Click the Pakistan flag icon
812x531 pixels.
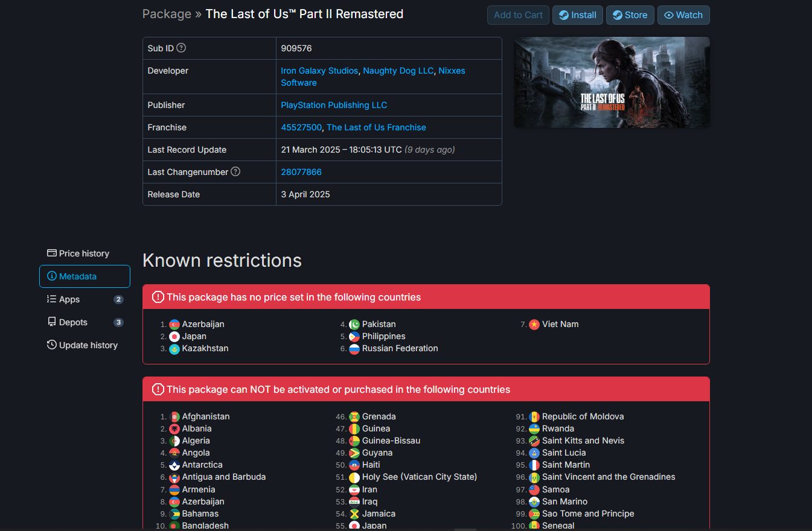point(354,325)
